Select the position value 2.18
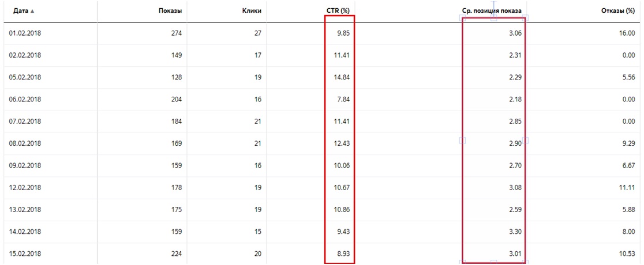Screen dimensions: 644x265 515,99
